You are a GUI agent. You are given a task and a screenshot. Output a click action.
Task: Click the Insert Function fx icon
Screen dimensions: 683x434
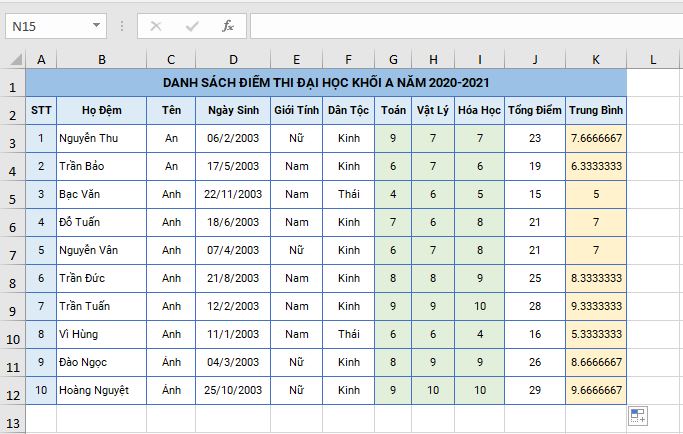(x=228, y=26)
